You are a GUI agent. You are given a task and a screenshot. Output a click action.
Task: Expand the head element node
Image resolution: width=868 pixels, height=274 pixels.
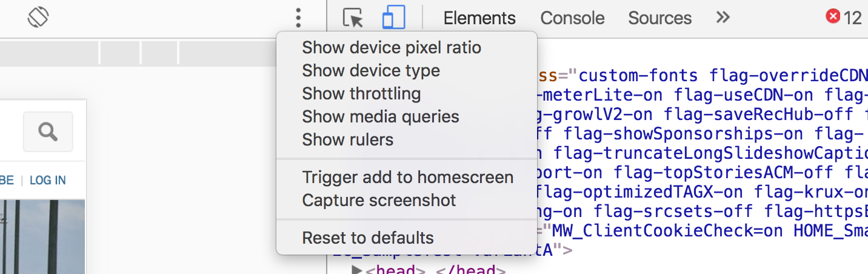point(356,270)
